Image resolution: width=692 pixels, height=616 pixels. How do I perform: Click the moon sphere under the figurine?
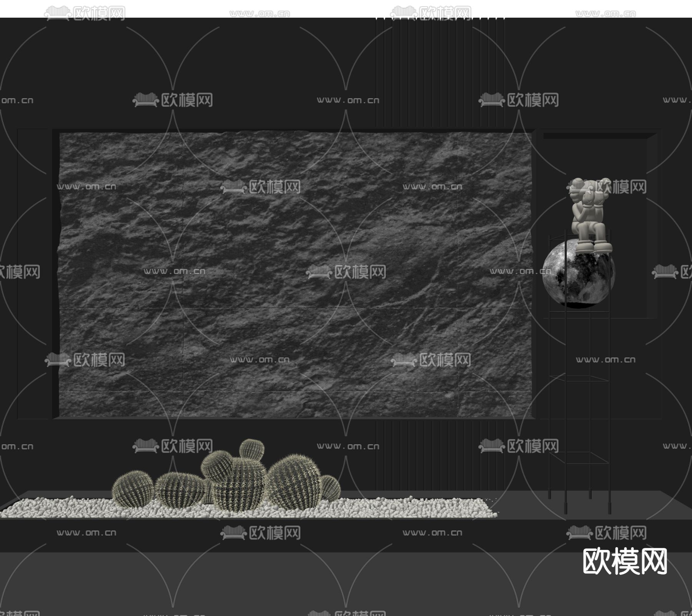pos(579,273)
